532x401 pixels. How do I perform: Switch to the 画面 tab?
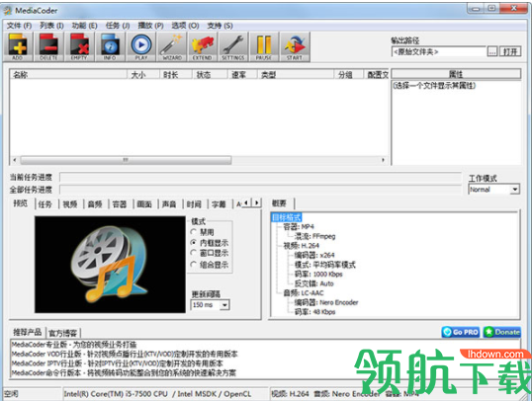coord(144,204)
